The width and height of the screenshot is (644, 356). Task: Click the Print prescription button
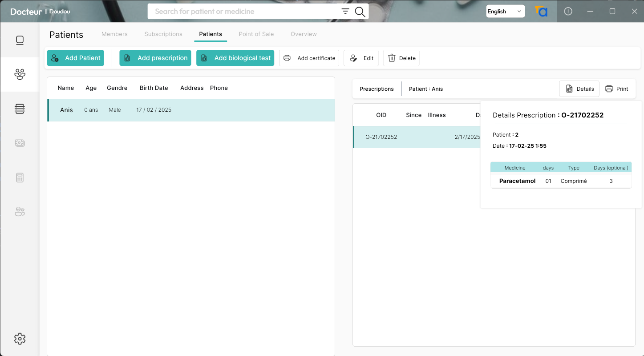point(617,89)
